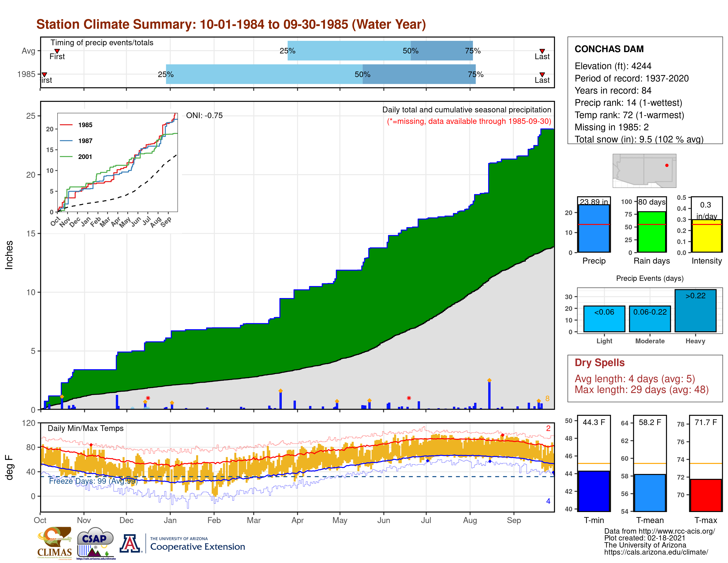
Task: Click the Total snow 9.5 in line
Action: (x=639, y=139)
